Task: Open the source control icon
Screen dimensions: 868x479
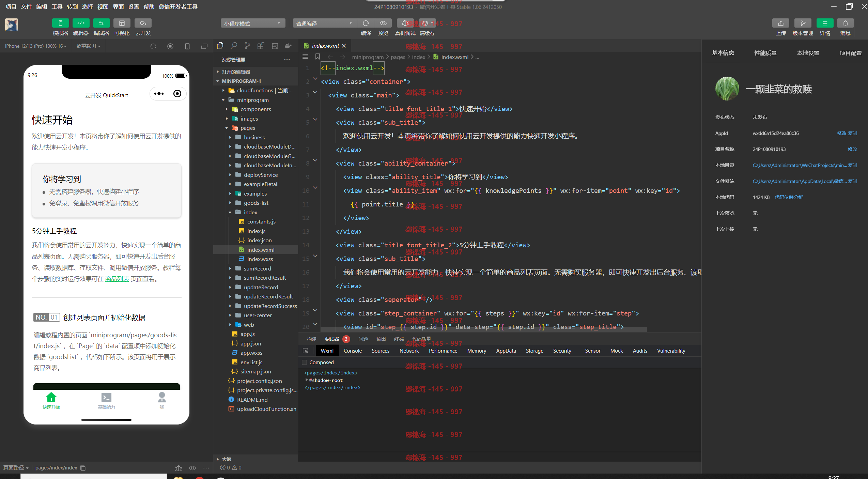Action: (x=247, y=46)
